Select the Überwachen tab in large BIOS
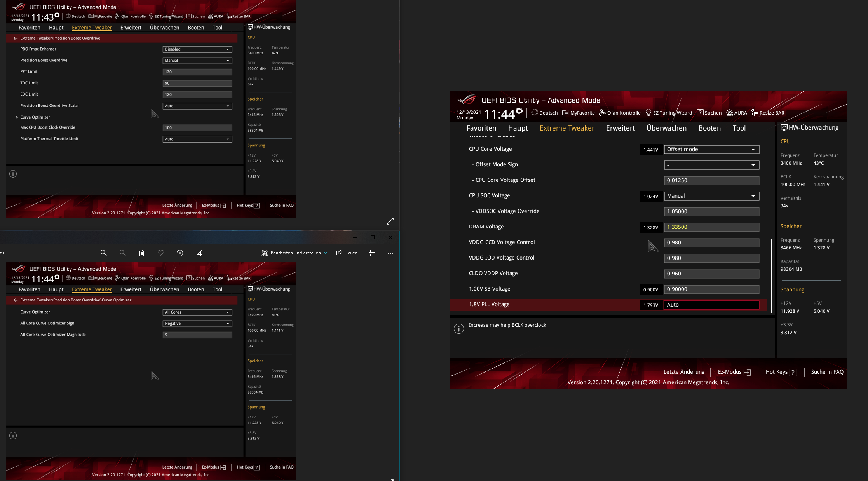This screenshot has height=481, width=868. click(666, 128)
